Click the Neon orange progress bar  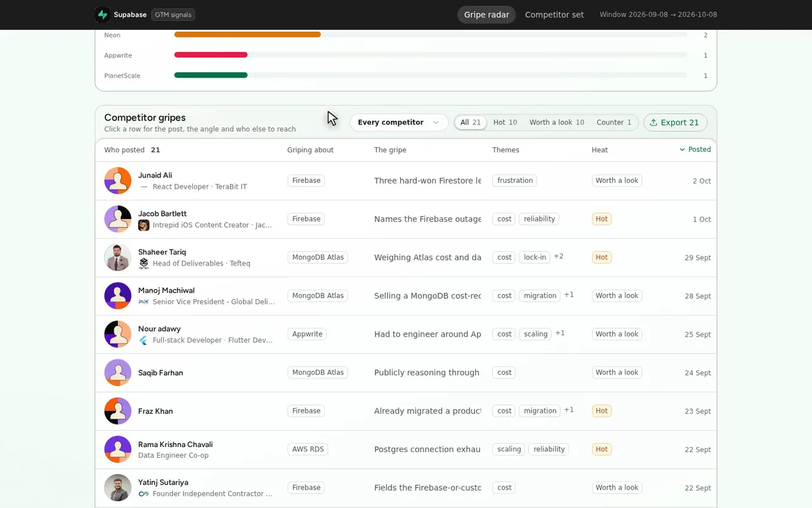point(247,35)
